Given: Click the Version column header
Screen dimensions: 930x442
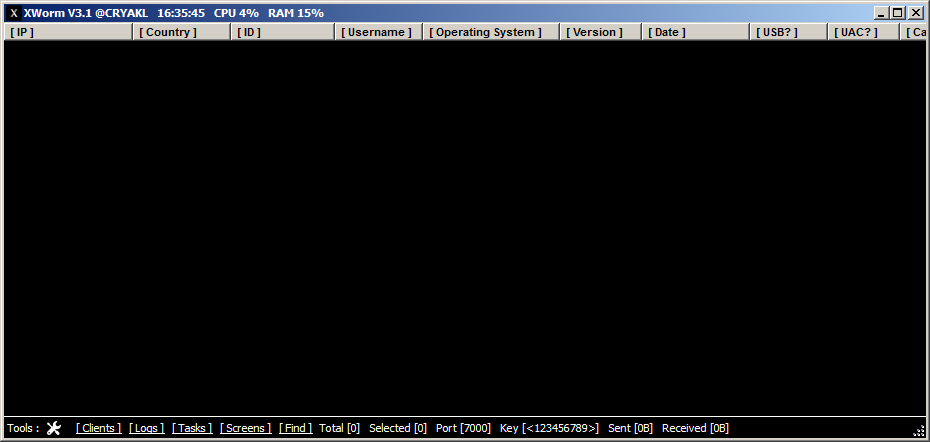Looking at the screenshot, I should click(x=600, y=32).
